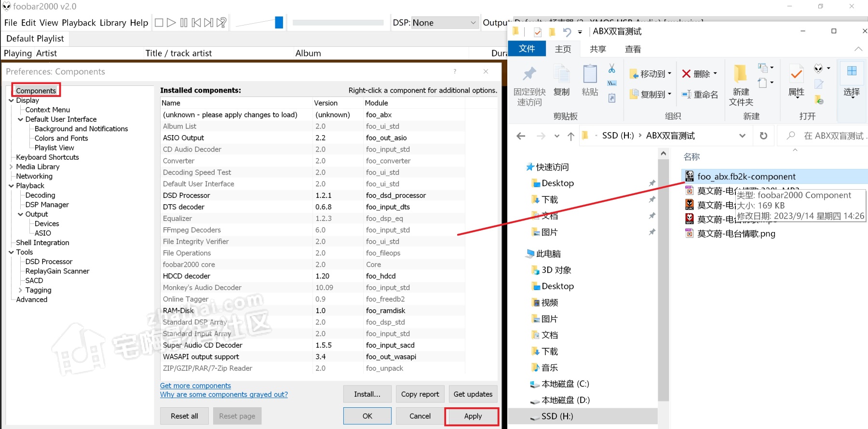This screenshot has width=868, height=429.
Task: Select WASAPI output support row
Action: click(312, 357)
